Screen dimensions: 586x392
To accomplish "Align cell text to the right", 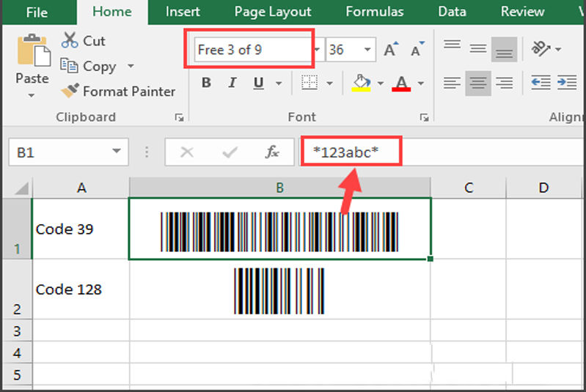I will [504, 83].
